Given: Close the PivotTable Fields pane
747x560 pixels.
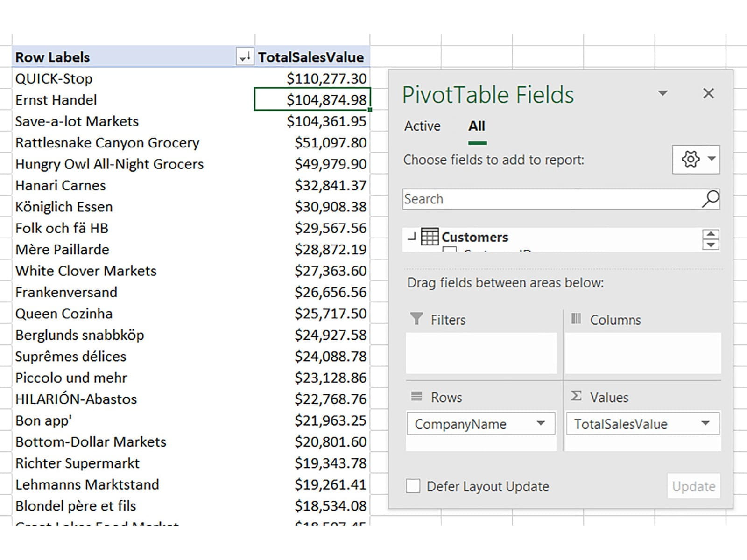Looking at the screenshot, I should (708, 93).
